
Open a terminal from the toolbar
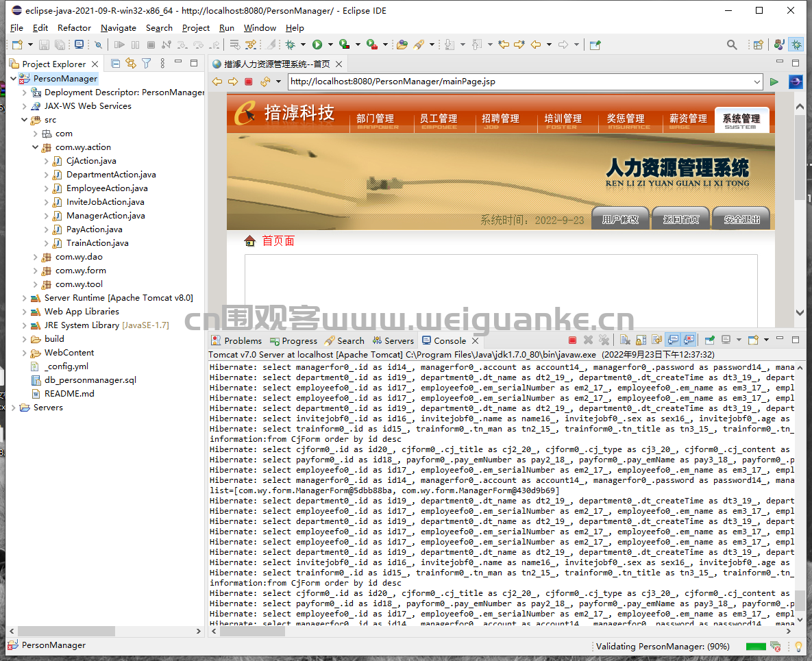pos(79,45)
